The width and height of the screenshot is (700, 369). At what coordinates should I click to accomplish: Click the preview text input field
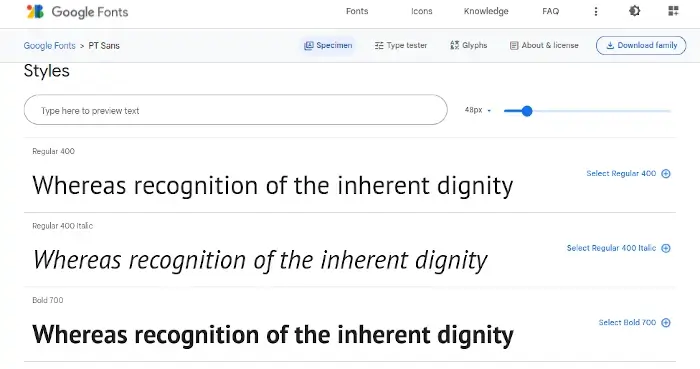tap(236, 110)
